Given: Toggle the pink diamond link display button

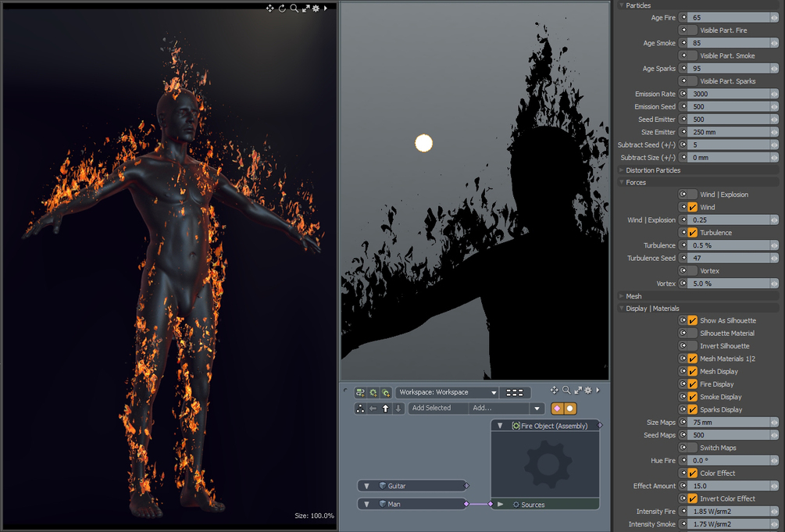Looking at the screenshot, I should point(557,408).
